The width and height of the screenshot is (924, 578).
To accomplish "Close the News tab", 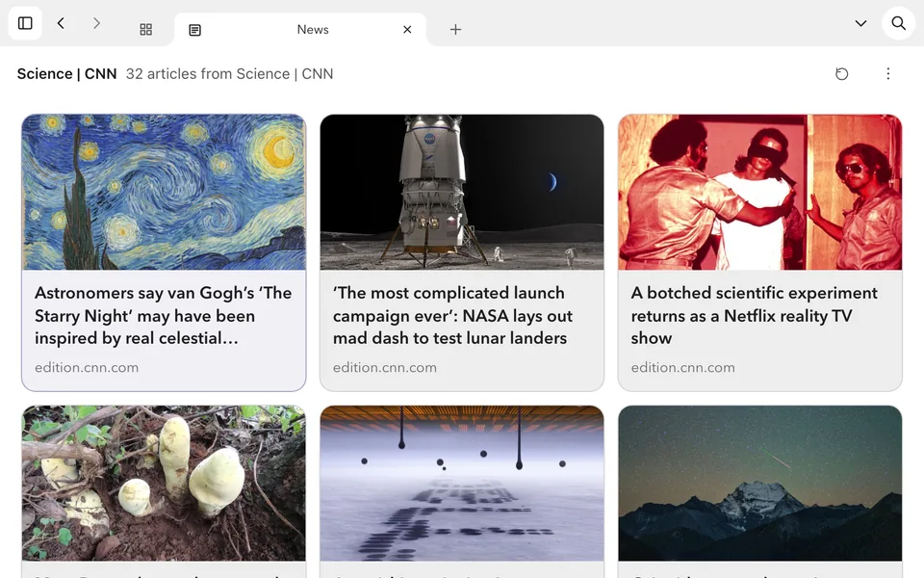I will 407,30.
